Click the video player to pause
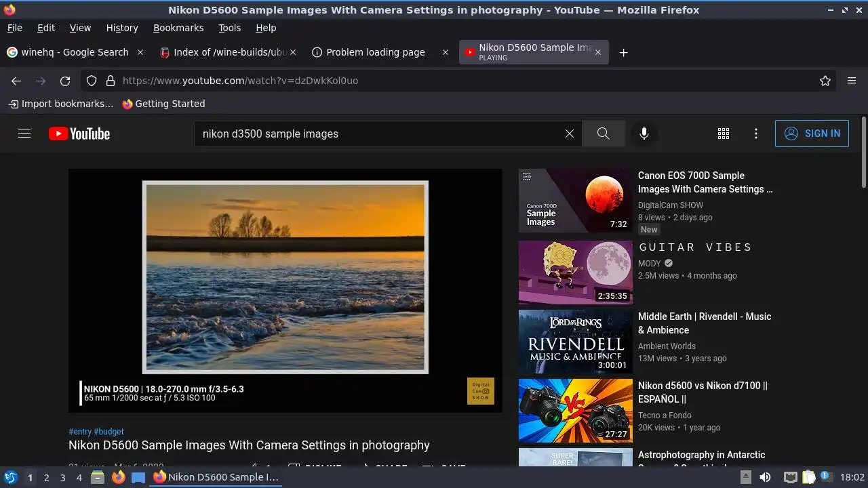The height and width of the screenshot is (488, 868). coord(285,291)
